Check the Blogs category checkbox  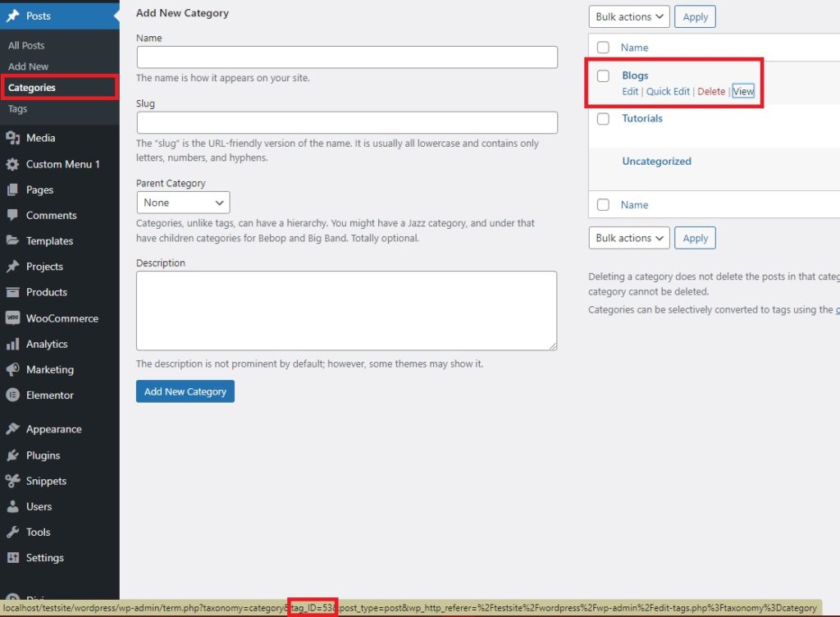(603, 75)
